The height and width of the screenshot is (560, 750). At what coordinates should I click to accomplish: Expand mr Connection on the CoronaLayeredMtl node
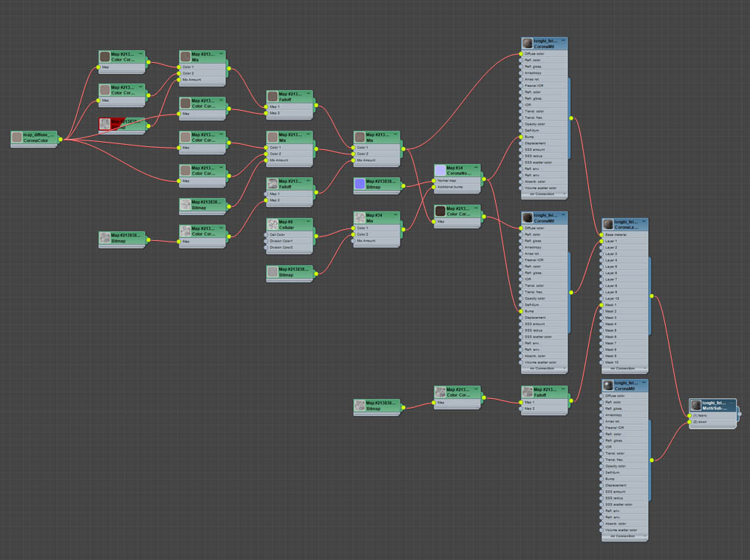click(x=624, y=369)
